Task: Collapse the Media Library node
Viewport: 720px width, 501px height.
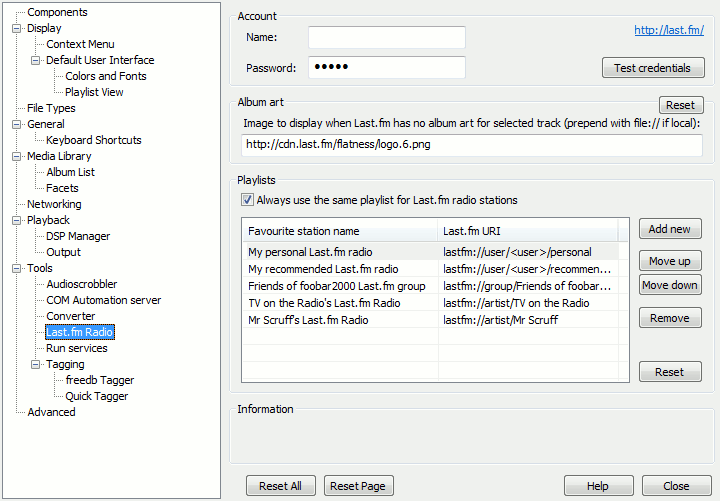Action: (x=17, y=157)
